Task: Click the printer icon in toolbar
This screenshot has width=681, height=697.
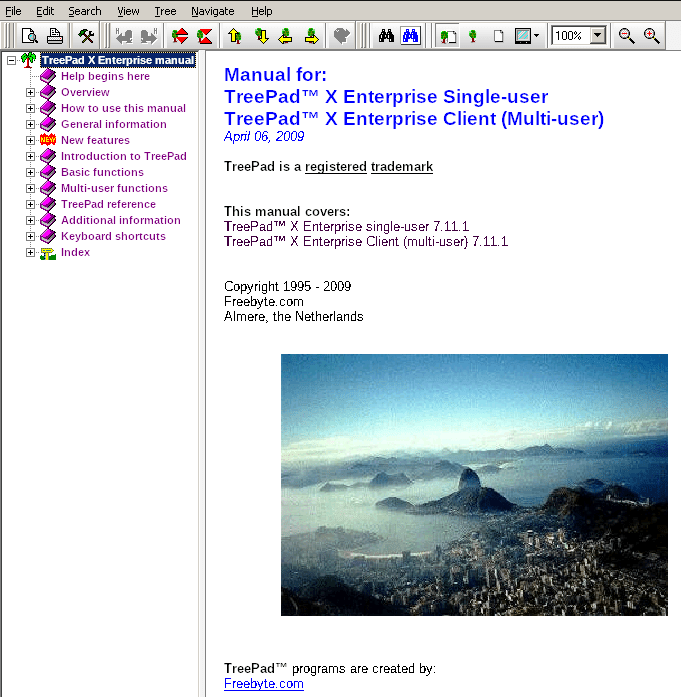Action: (x=55, y=36)
